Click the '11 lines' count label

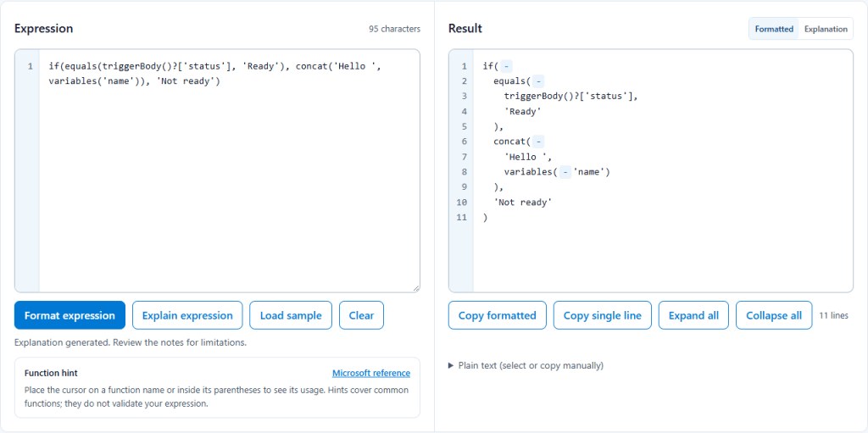[834, 315]
